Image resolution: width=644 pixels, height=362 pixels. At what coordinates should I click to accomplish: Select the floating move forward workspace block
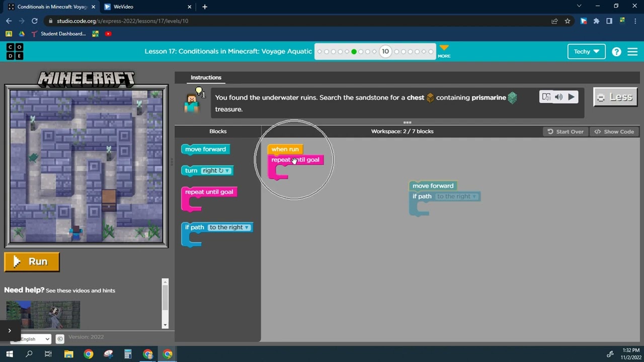tap(433, 186)
